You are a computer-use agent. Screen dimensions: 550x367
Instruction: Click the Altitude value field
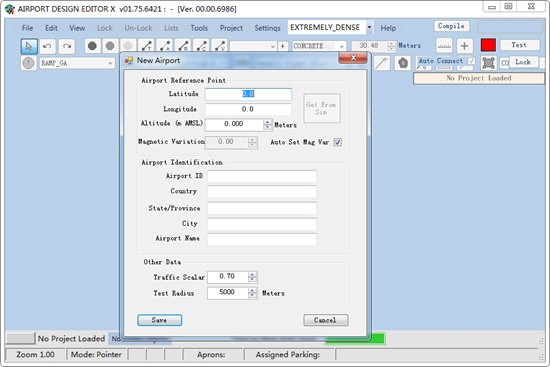[x=234, y=124]
